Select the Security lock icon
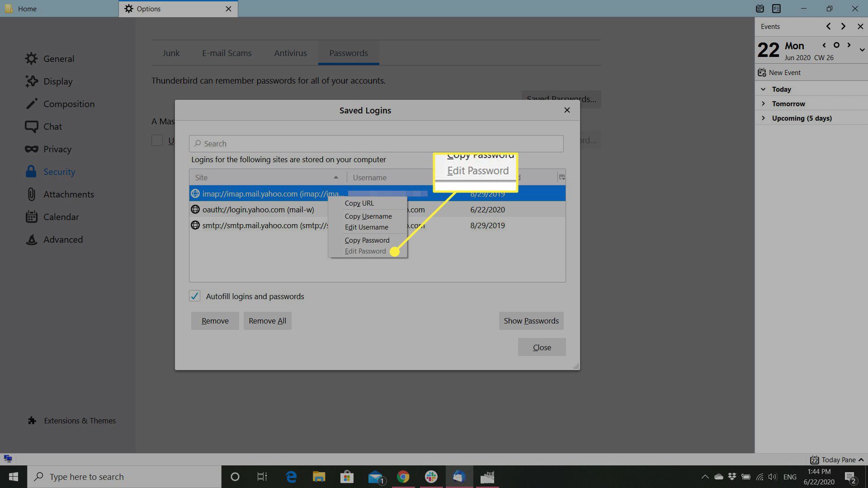Viewport: 868px width, 488px height. tap(31, 172)
